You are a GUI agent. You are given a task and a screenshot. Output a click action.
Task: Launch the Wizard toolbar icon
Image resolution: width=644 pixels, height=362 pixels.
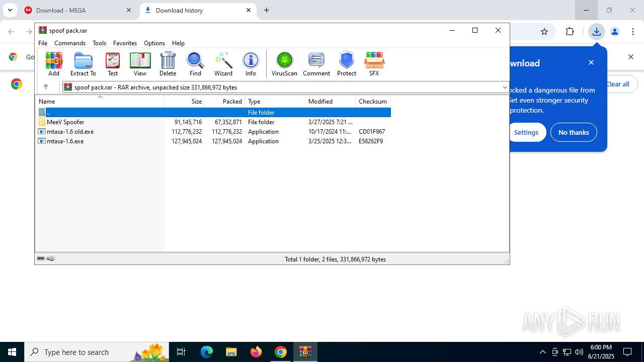coord(223,64)
